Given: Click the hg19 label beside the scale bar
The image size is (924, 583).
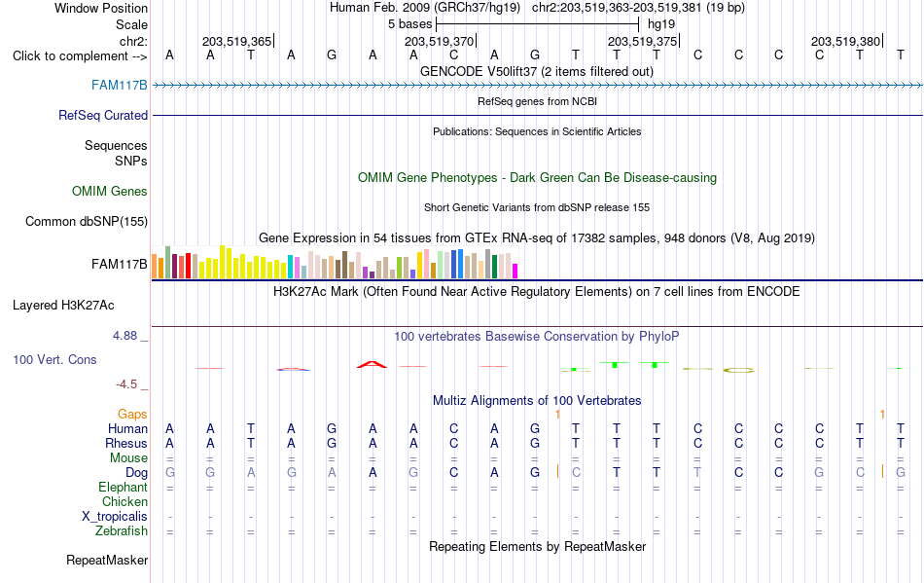Looking at the screenshot, I should 661,24.
